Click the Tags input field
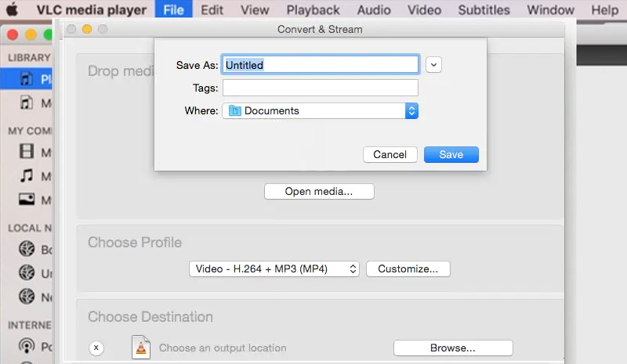 (321, 88)
